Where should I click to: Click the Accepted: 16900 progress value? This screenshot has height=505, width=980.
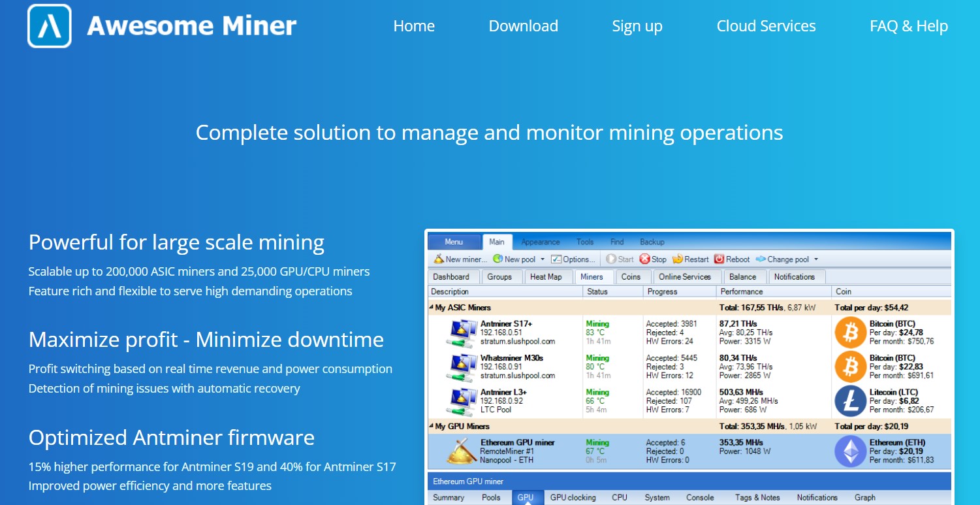coord(674,392)
